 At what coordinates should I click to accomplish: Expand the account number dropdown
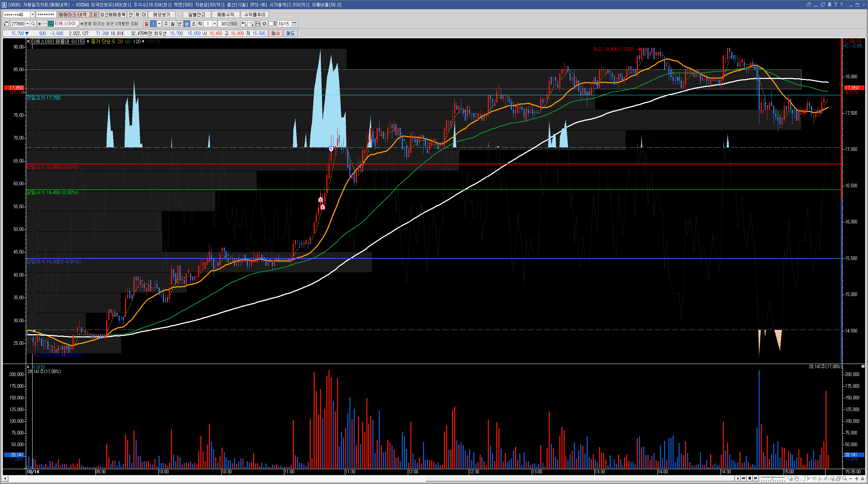(33, 15)
